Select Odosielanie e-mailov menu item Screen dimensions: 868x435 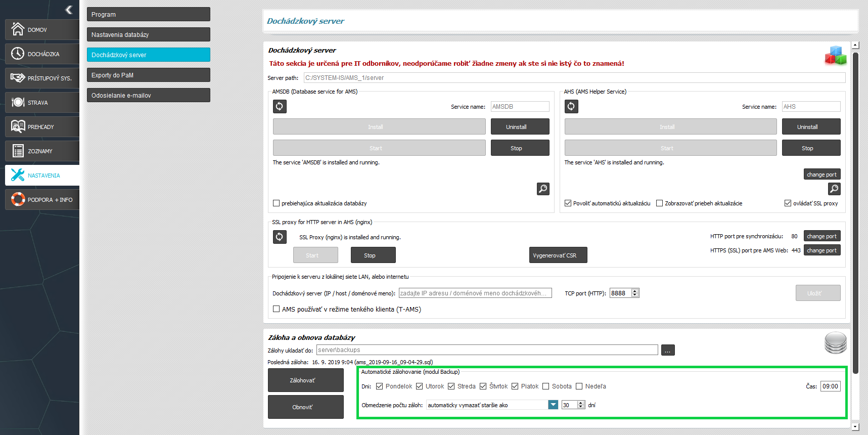tap(149, 95)
